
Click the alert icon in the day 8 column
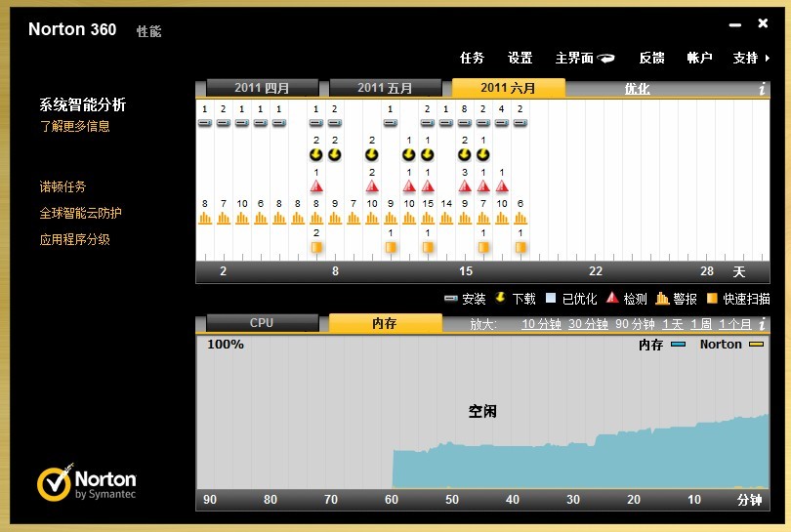pyautogui.click(x=334, y=218)
